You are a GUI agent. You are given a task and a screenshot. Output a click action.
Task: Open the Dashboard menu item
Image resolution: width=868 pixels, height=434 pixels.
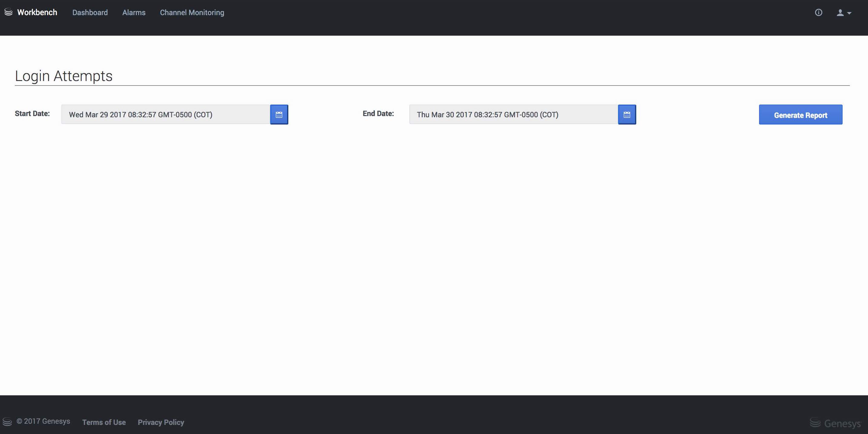(x=90, y=12)
